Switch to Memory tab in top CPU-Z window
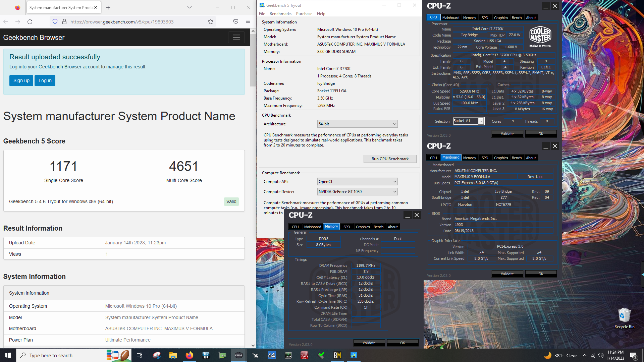Image resolution: width=644 pixels, height=362 pixels. pos(469,18)
